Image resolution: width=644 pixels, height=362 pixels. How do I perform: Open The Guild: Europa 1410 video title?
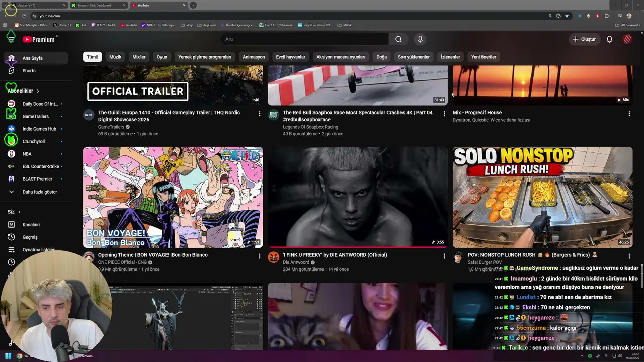point(169,116)
